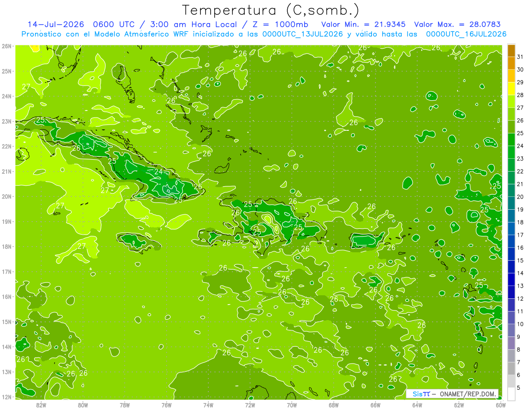Click the 26N latitude axis label

pos(6,46)
